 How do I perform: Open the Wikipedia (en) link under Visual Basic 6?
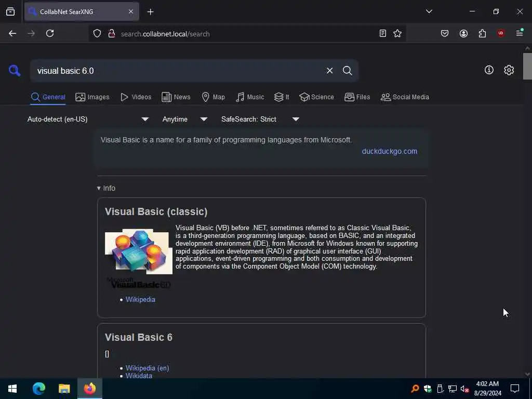click(147, 368)
